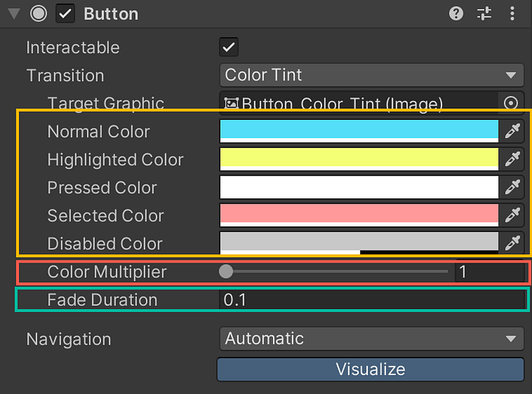This screenshot has width=532, height=394.
Task: Click the Disabled Color eyedropper
Action: click(x=514, y=243)
